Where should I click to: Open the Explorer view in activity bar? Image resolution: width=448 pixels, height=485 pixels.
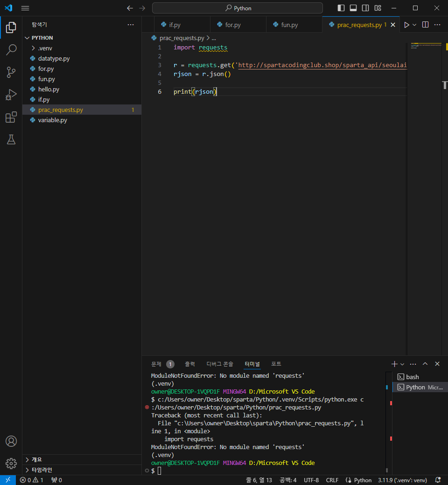(x=11, y=28)
